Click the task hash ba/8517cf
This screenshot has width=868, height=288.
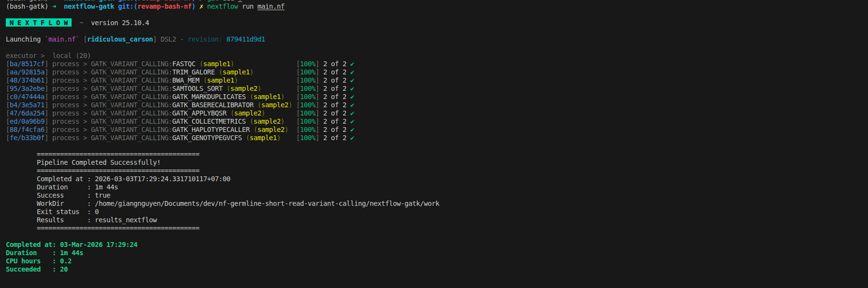(27, 64)
